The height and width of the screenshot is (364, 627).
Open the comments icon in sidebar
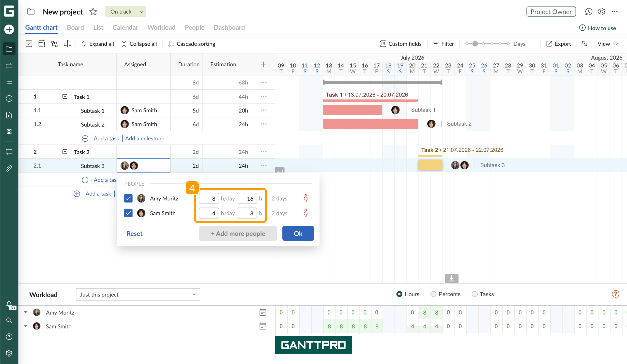point(9,152)
